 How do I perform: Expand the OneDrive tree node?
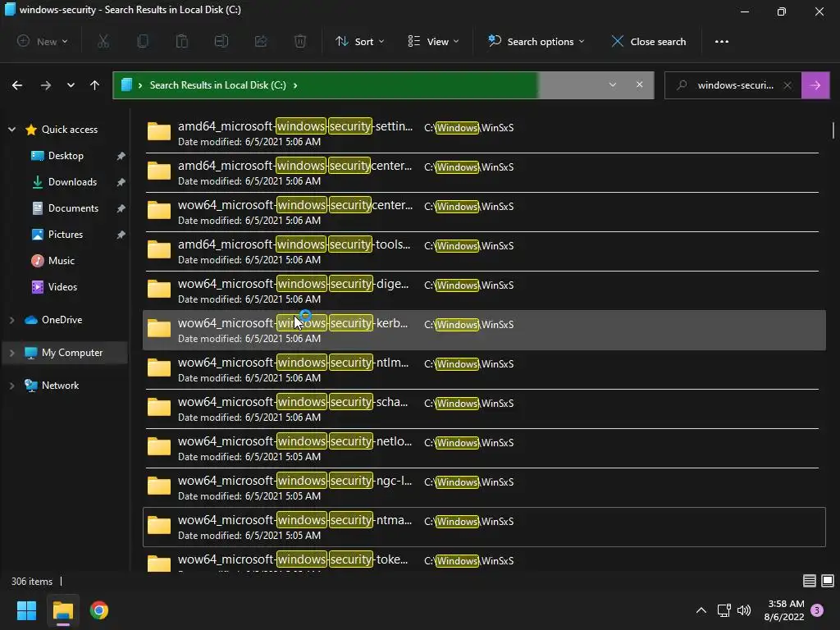(11, 320)
